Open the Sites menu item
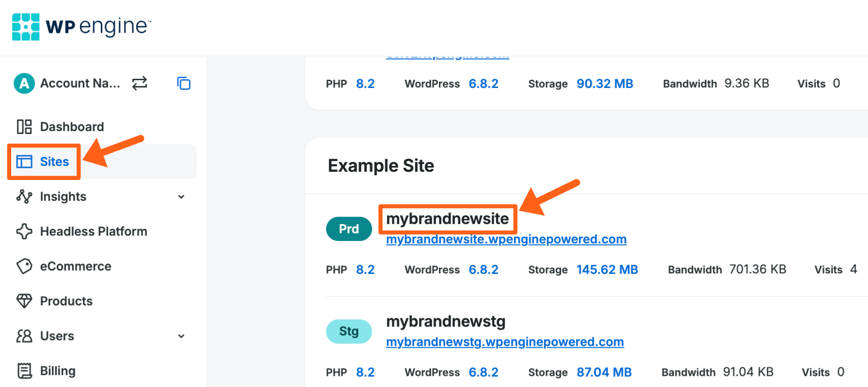 point(54,162)
